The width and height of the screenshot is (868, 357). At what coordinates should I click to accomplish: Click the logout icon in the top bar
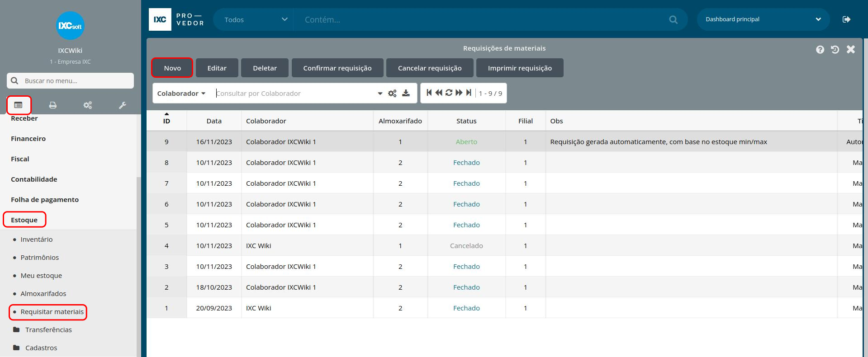pos(846,19)
